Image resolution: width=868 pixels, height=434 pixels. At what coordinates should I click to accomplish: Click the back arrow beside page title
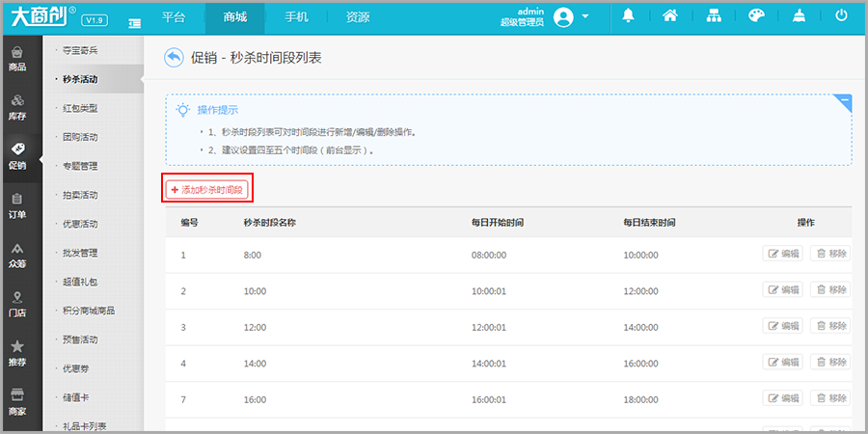pyautogui.click(x=174, y=58)
